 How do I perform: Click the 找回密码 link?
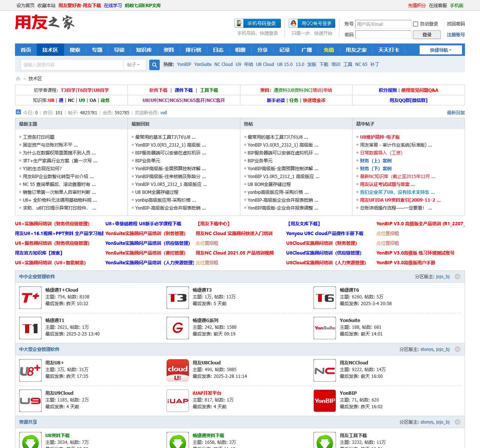[x=456, y=24]
